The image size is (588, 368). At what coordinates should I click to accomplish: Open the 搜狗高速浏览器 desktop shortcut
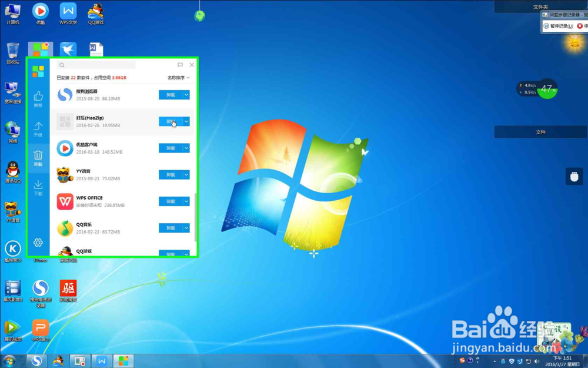(41, 294)
